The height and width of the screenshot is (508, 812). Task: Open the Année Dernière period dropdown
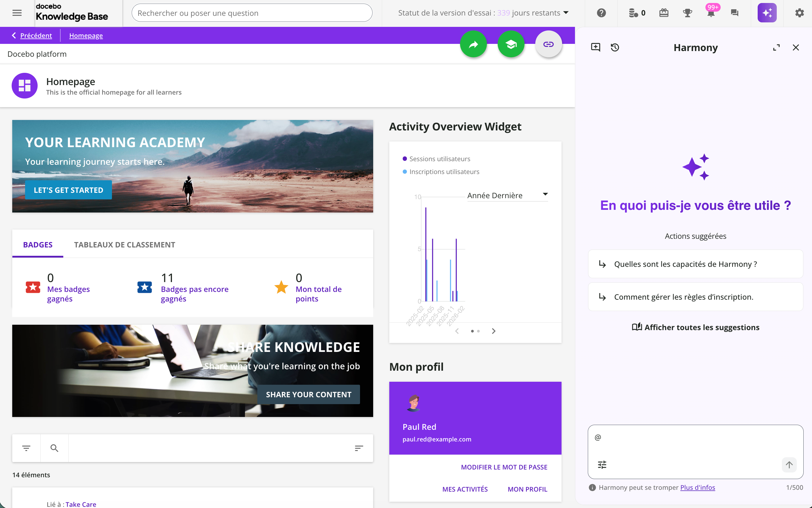[507, 195]
